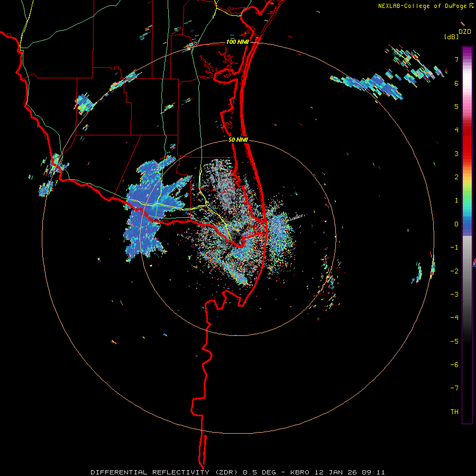Click the blue section of the color scale
Screen dimensions: 476x476
click(x=467, y=226)
